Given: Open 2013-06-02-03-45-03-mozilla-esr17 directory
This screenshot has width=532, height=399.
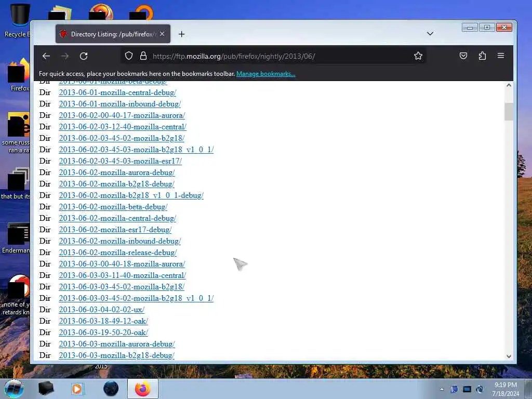Looking at the screenshot, I should click(120, 161).
